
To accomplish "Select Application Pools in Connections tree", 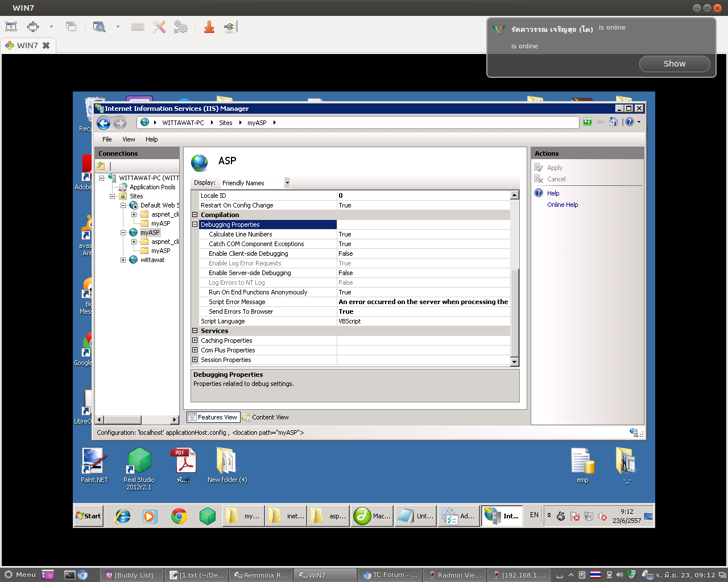I will [152, 187].
